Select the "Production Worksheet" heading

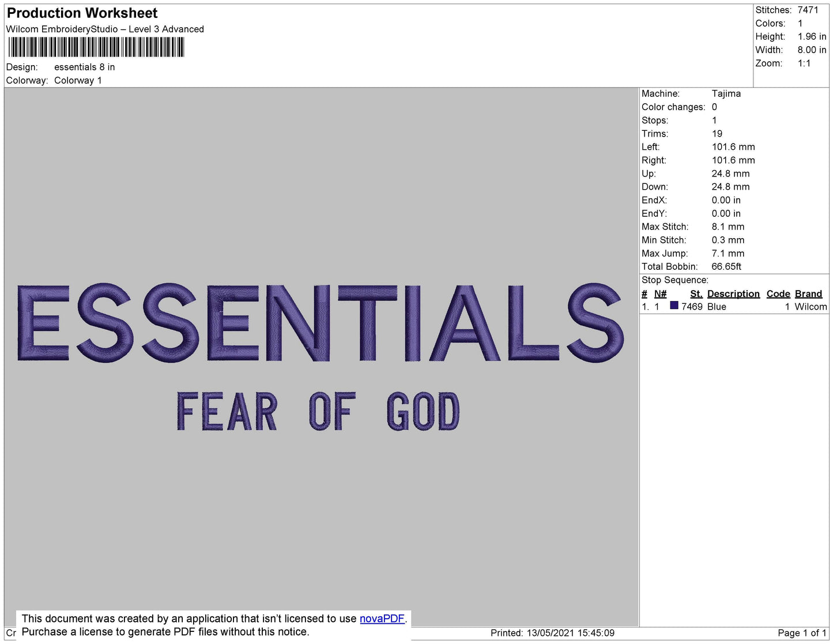point(82,13)
